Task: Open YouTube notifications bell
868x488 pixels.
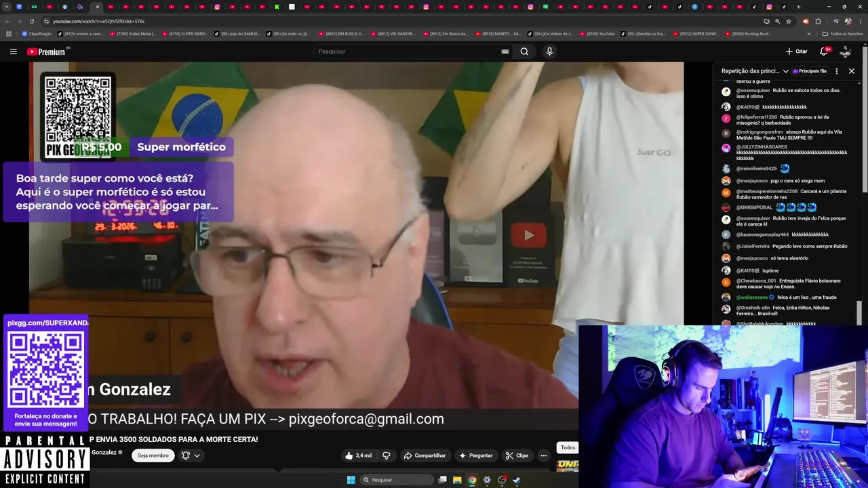Action: (825, 52)
